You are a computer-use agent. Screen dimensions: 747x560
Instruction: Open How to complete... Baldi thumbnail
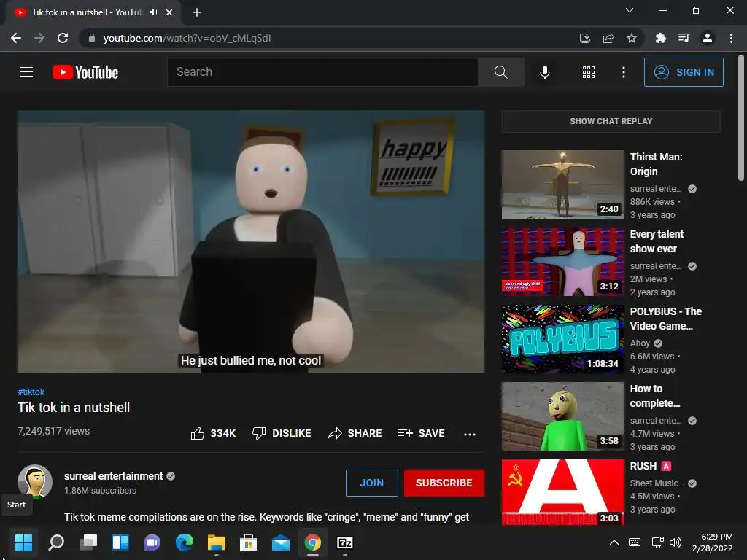click(562, 416)
